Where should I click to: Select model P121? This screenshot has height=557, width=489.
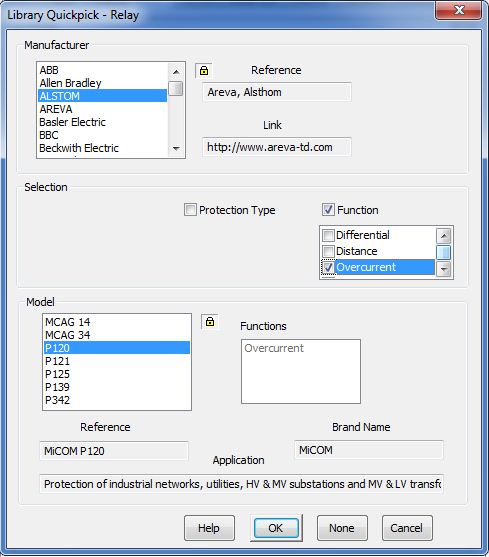(117, 361)
